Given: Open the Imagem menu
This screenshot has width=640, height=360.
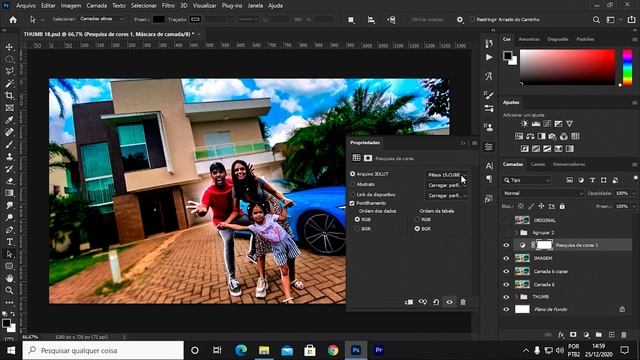Looking at the screenshot, I should pyautogui.click(x=71, y=6).
